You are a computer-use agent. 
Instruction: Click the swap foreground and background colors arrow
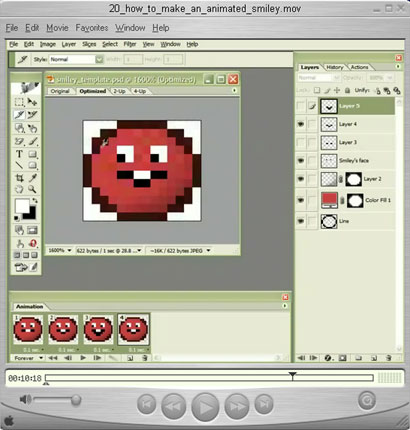(x=35, y=200)
